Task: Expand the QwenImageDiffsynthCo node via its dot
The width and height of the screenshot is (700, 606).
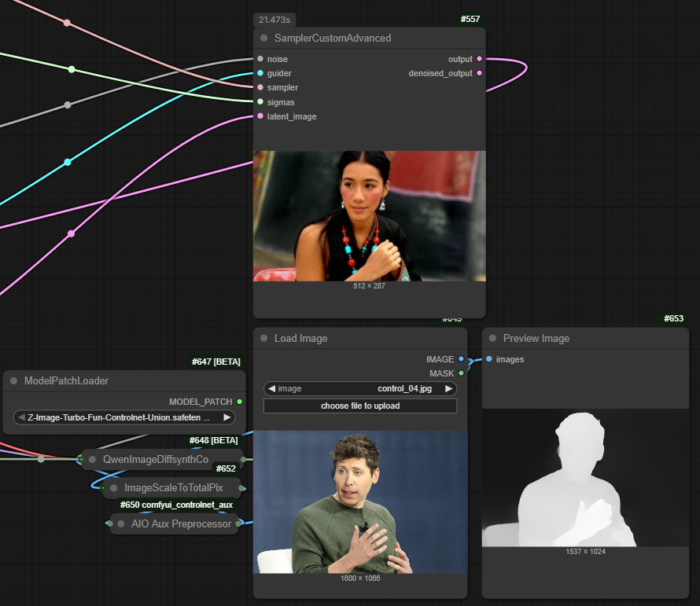Action: tap(92, 459)
